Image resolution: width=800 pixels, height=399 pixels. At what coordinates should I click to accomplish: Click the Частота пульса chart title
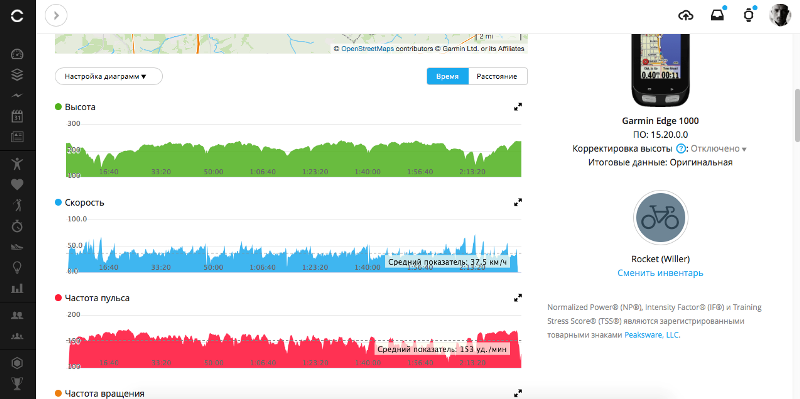tap(97, 298)
